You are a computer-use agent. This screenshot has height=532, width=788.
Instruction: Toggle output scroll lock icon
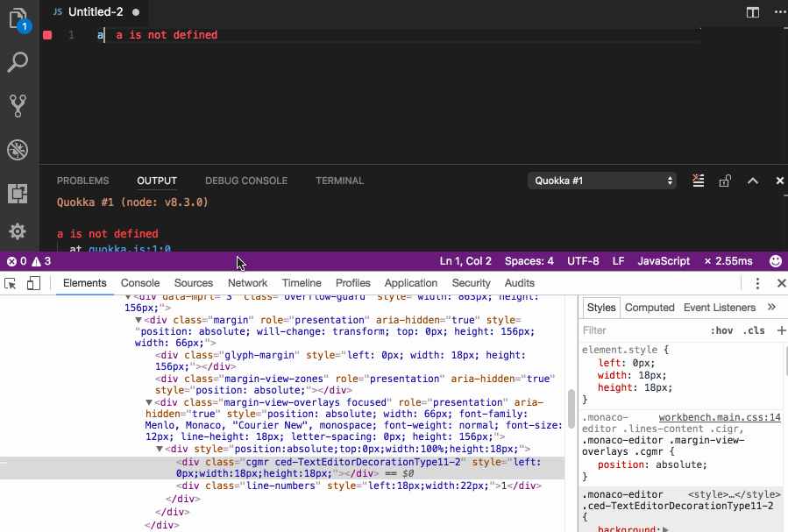725,181
